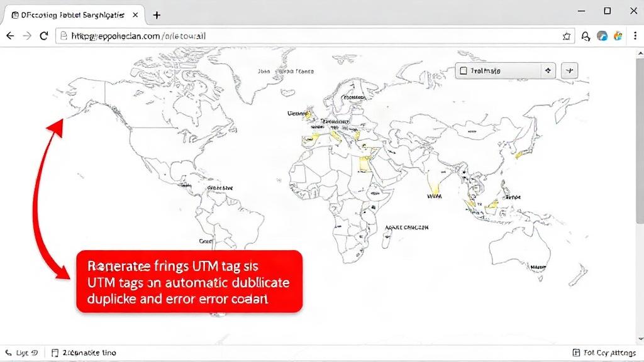The height and width of the screenshot is (362, 644).
Task: Maximize the browser window
Action: click(608, 11)
